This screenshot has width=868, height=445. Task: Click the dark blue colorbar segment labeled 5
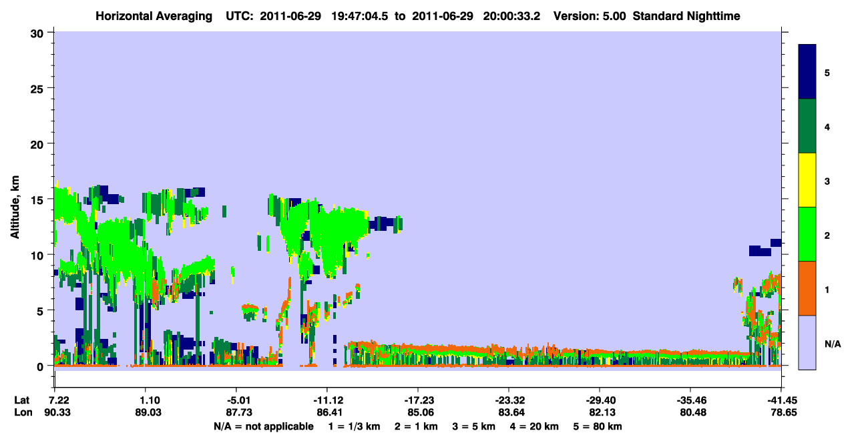807,72
